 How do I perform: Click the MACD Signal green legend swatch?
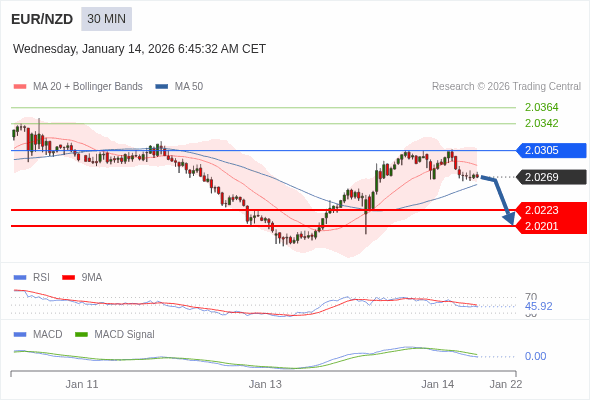coord(81,335)
